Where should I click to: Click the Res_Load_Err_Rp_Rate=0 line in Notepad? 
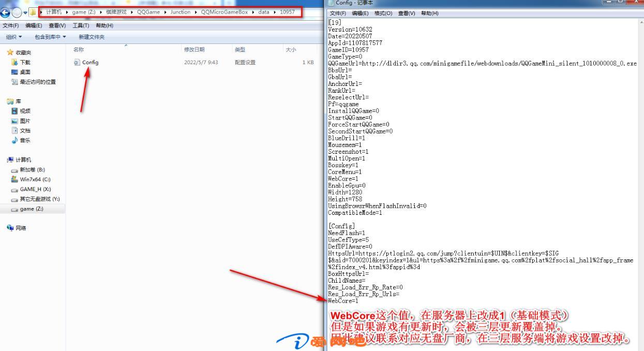(x=366, y=287)
